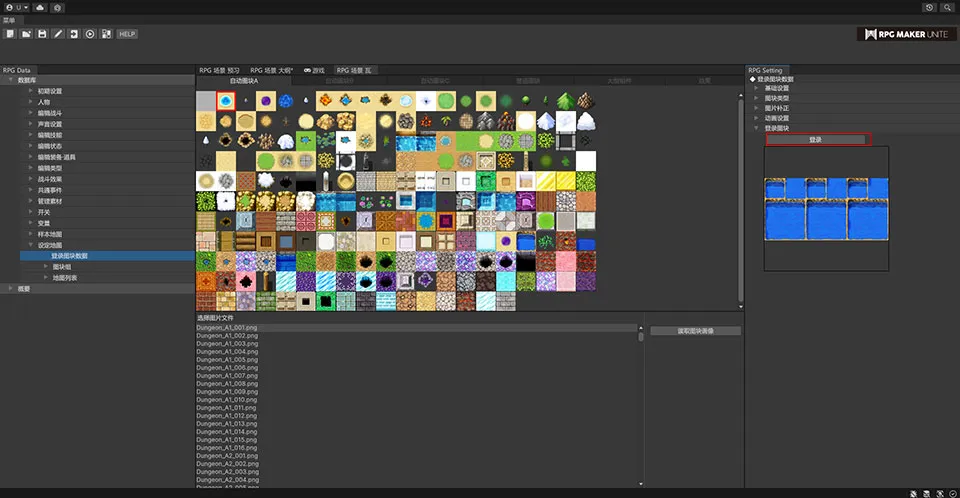Expand the 基础设置 section in RPG Setting
The image size is (960, 498).
777,88
